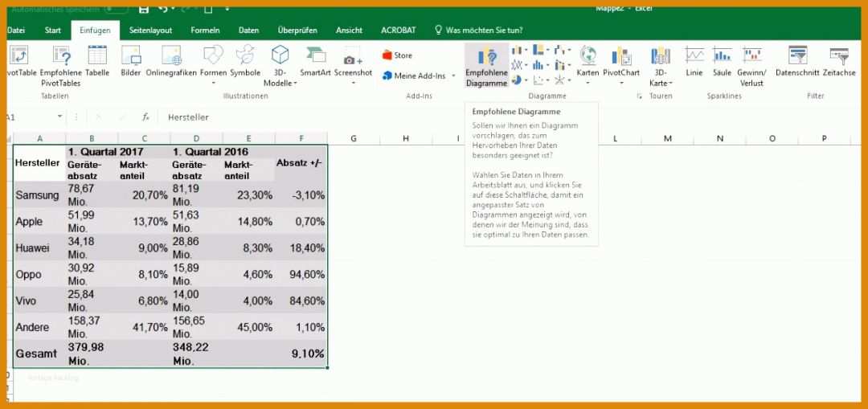Select the Vivo row label cell
868x409 pixels.
click(39, 301)
